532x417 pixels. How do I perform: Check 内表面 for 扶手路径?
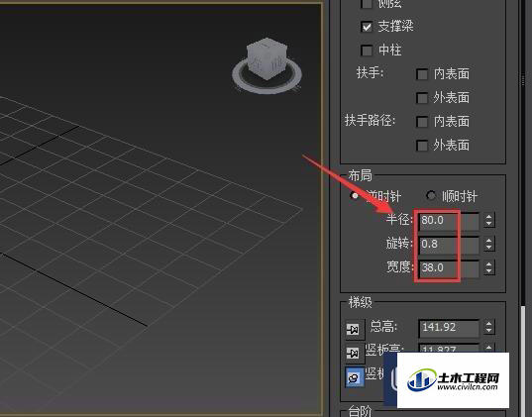tap(422, 122)
